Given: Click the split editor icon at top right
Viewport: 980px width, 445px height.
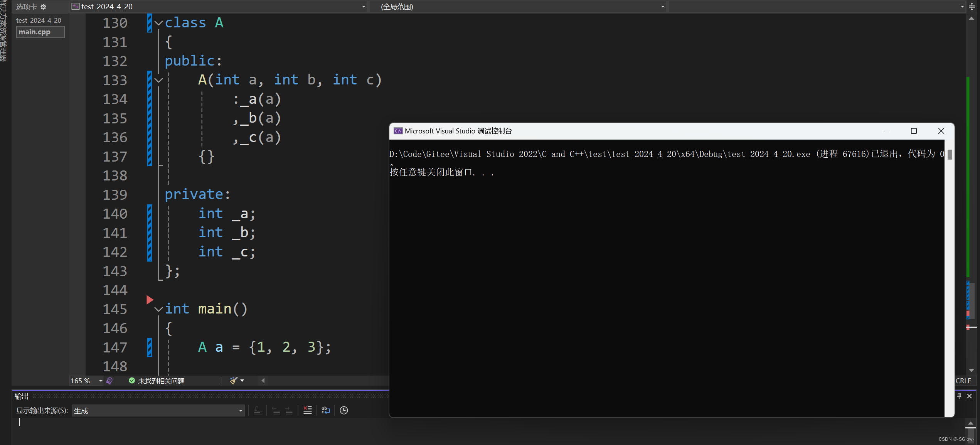Looking at the screenshot, I should [x=972, y=7].
